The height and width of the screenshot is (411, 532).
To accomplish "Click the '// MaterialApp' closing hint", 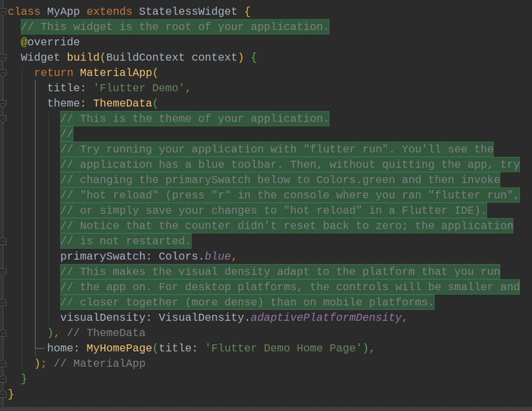I will [x=99, y=364].
